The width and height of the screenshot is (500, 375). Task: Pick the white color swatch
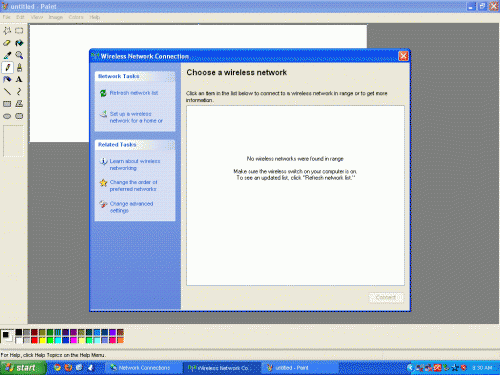19,340
